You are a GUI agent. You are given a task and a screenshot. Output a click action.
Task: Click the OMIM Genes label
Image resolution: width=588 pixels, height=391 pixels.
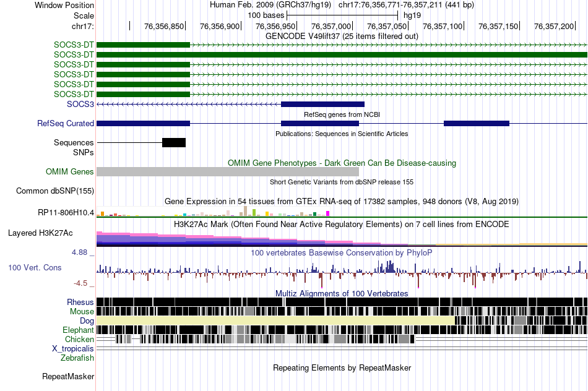click(70, 172)
